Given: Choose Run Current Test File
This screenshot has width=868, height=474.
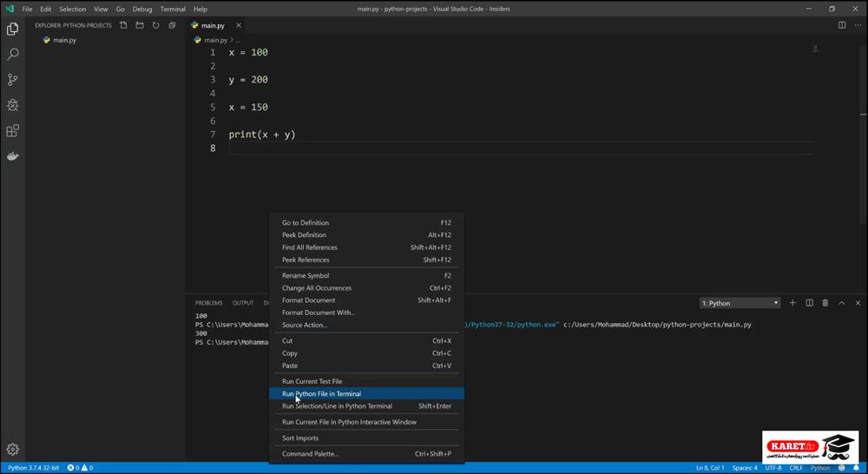Looking at the screenshot, I should (x=366, y=381).
